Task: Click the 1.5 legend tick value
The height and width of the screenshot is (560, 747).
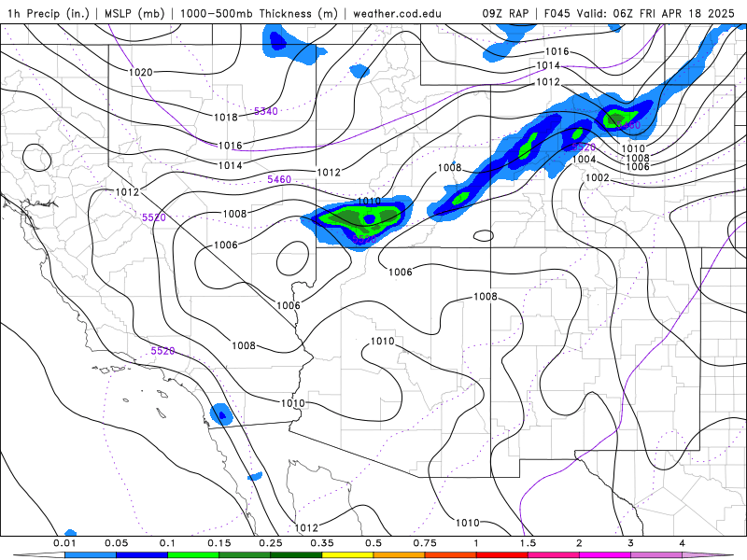Action: pos(528,543)
